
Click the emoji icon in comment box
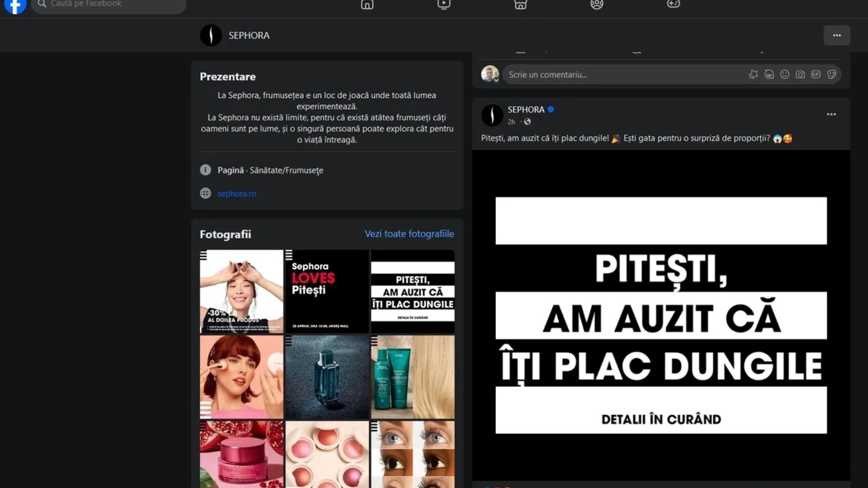click(784, 74)
